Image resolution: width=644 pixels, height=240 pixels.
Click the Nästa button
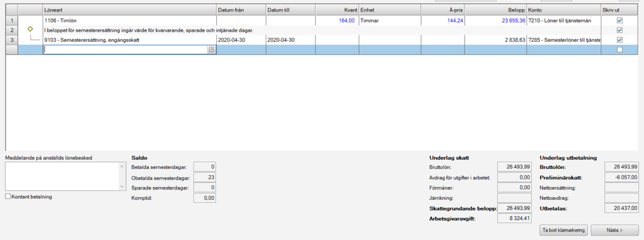pyautogui.click(x=615, y=230)
